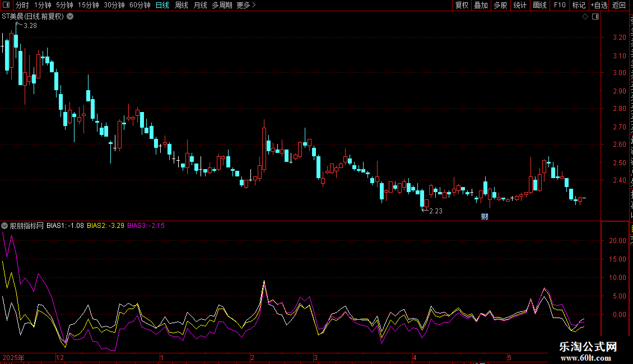
Task: Switch to 1分钟 chart period
Action: (x=43, y=5)
